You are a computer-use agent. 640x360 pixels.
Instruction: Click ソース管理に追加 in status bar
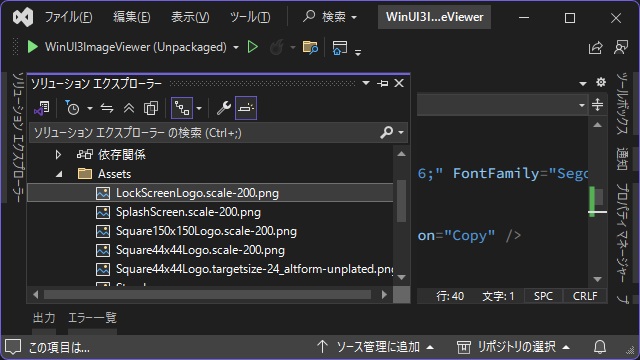tap(375, 347)
